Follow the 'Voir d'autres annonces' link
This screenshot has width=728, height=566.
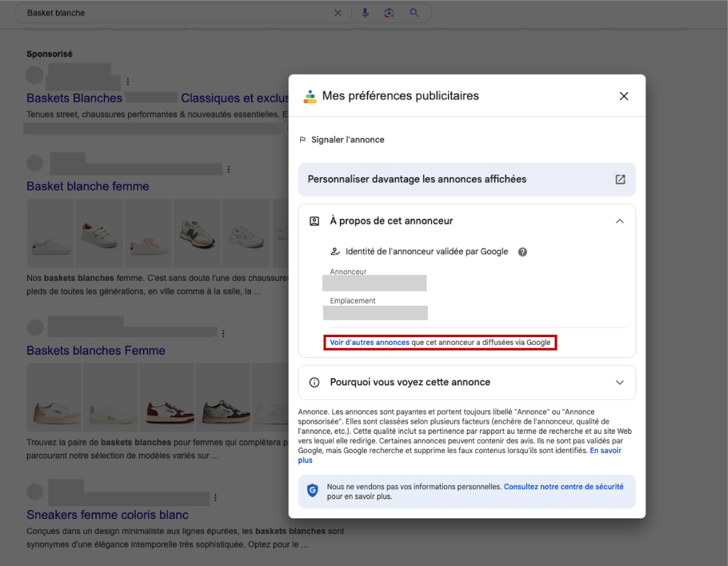(370, 342)
